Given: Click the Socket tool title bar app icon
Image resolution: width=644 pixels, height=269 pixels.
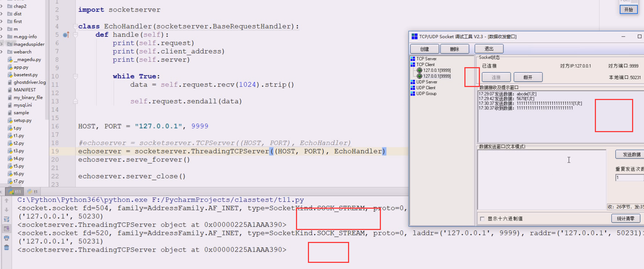Looking at the screenshot, I should click(415, 36).
